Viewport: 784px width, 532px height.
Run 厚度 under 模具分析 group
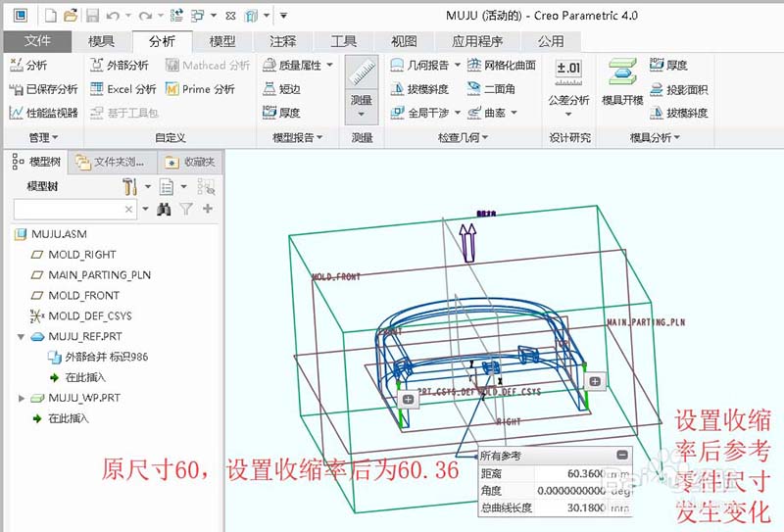click(669, 65)
